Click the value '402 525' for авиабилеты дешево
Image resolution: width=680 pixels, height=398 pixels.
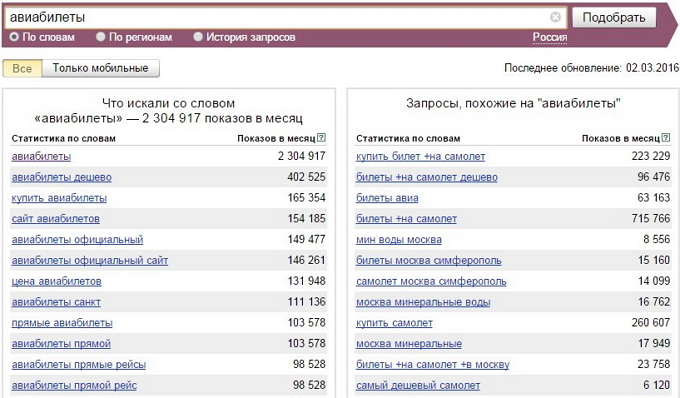pyautogui.click(x=306, y=177)
